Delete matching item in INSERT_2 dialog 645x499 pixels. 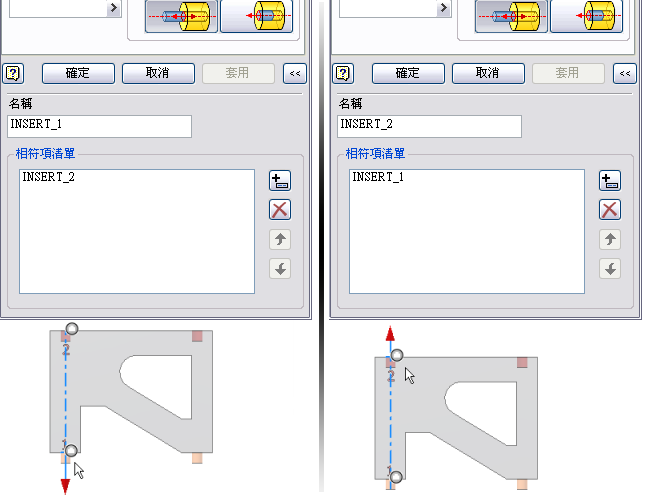click(610, 210)
